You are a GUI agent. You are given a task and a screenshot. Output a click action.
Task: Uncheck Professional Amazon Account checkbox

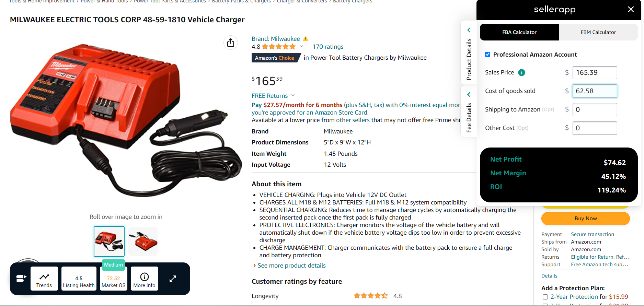487,54
